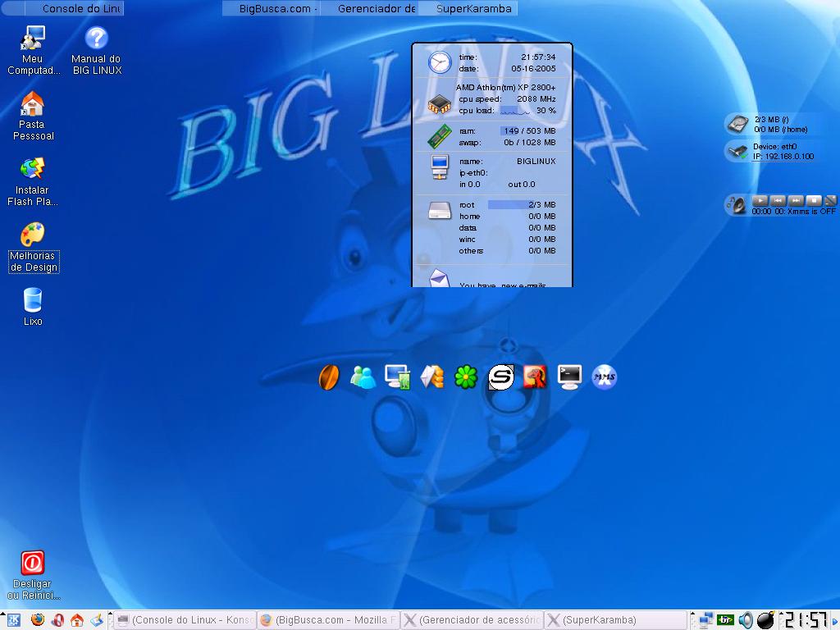Screen dimensions: 840x630
Task: Switch to SuperKaramba taskbar window
Action: pyautogui.click(x=615, y=620)
